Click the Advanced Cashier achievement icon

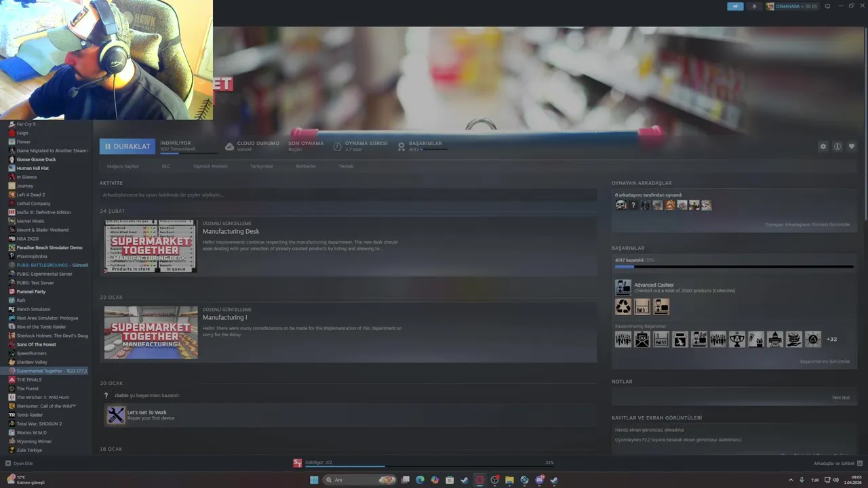(x=623, y=287)
